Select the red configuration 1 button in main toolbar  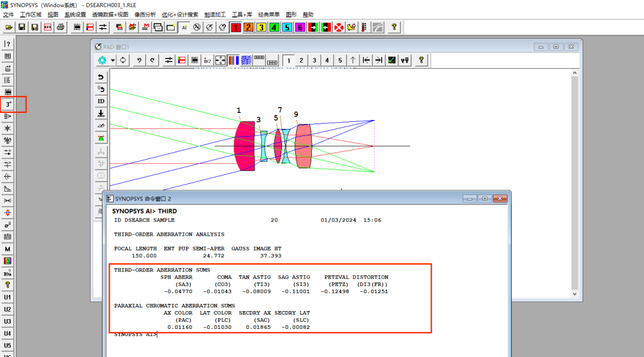[x=236, y=27]
